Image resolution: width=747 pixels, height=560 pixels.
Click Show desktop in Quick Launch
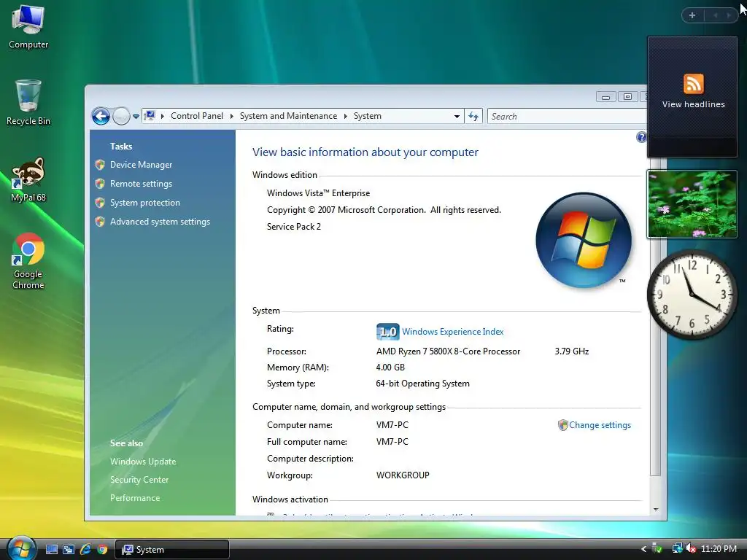tap(52, 550)
